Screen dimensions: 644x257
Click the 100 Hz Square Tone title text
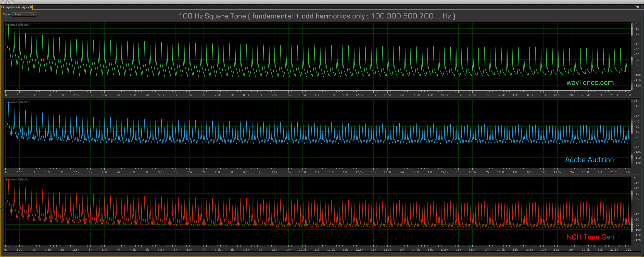pos(317,16)
